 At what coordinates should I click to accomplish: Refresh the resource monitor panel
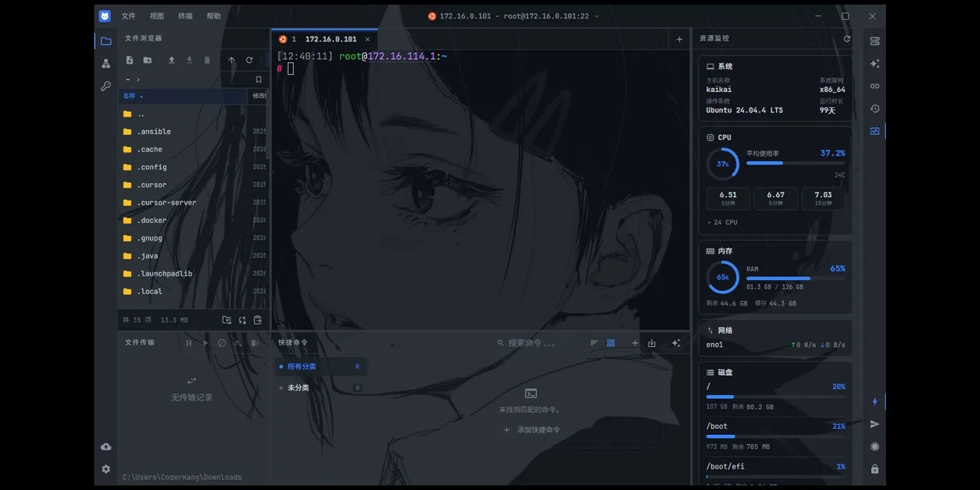pyautogui.click(x=847, y=38)
